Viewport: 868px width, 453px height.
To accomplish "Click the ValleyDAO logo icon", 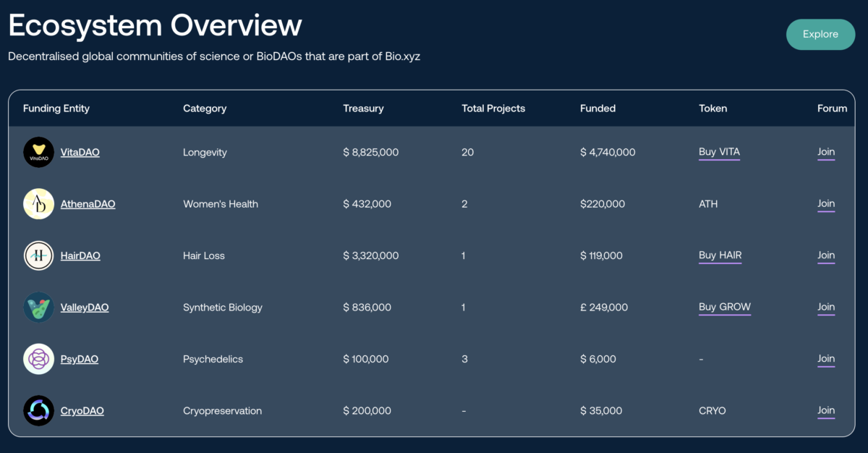I will [x=38, y=308].
